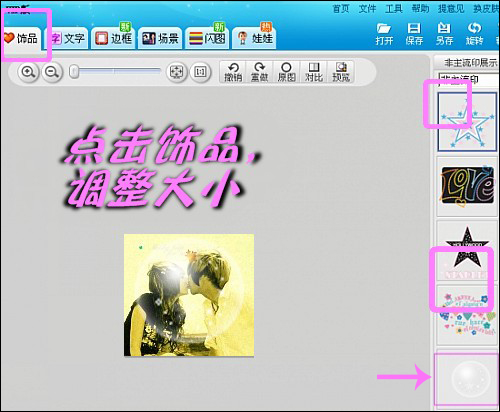Toggle the 对比 compare view
Viewport: 500px width, 412px height.
(x=314, y=72)
